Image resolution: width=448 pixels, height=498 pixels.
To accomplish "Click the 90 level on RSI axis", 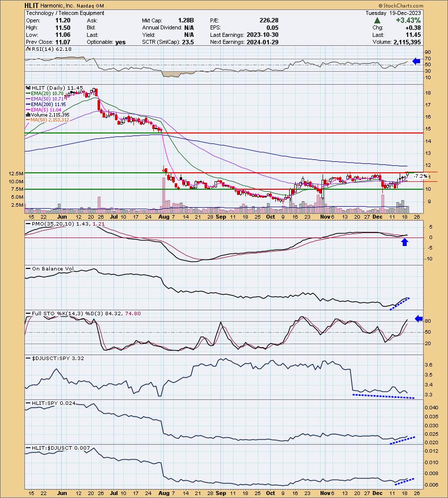I will point(428,52).
